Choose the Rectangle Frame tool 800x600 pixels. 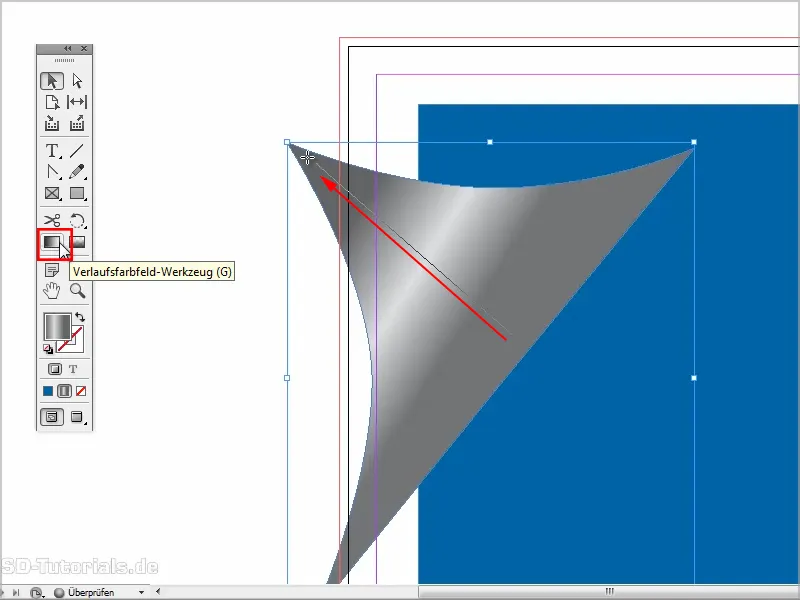pyautogui.click(x=52, y=193)
